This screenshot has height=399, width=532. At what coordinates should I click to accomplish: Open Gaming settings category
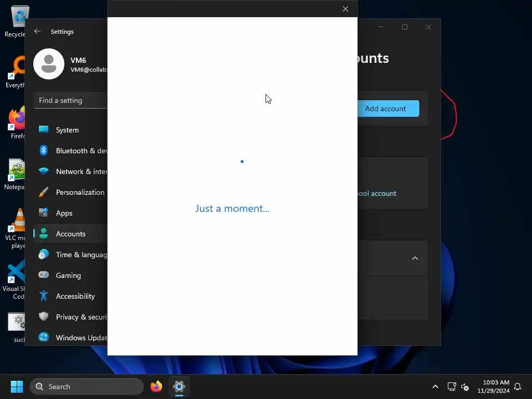point(71,275)
